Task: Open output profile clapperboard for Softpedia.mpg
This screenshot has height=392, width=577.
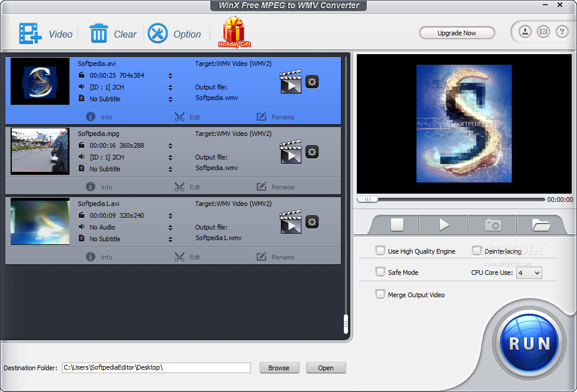Action: click(291, 151)
